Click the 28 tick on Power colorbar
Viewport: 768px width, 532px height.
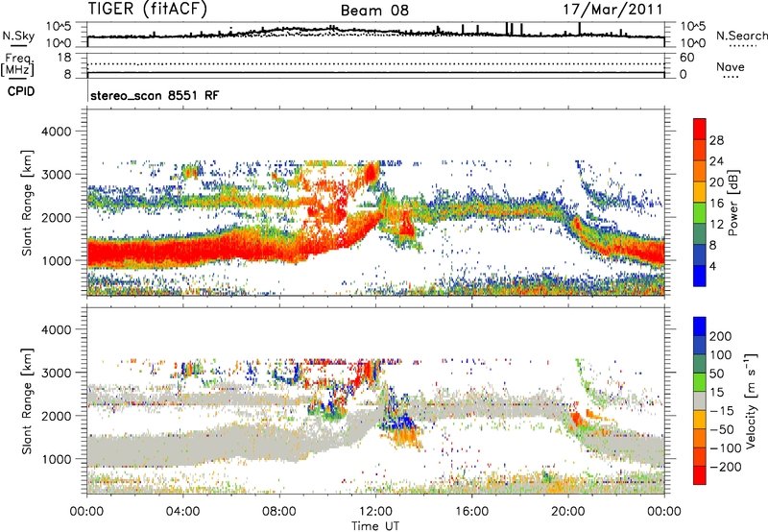[716, 140]
